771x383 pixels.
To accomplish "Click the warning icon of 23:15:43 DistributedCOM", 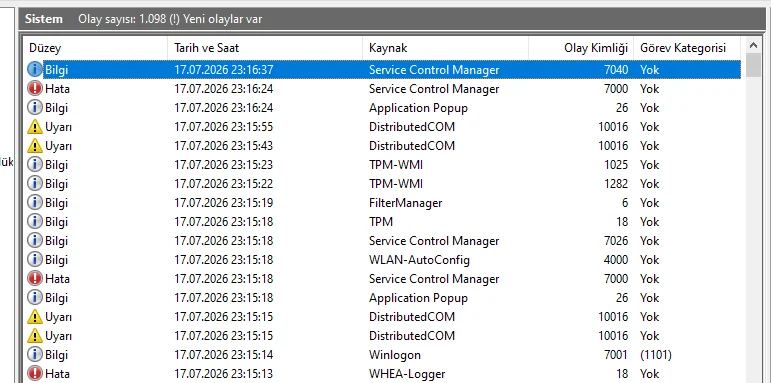I will tap(34, 146).
